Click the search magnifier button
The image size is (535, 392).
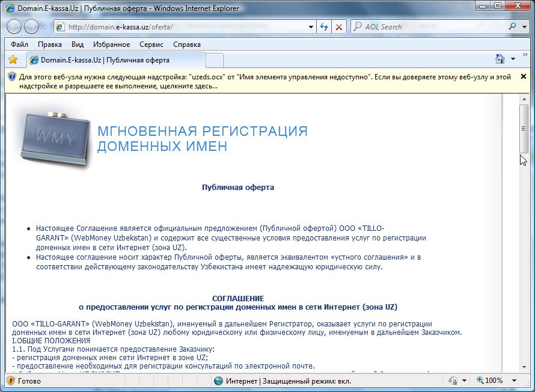pos(512,26)
